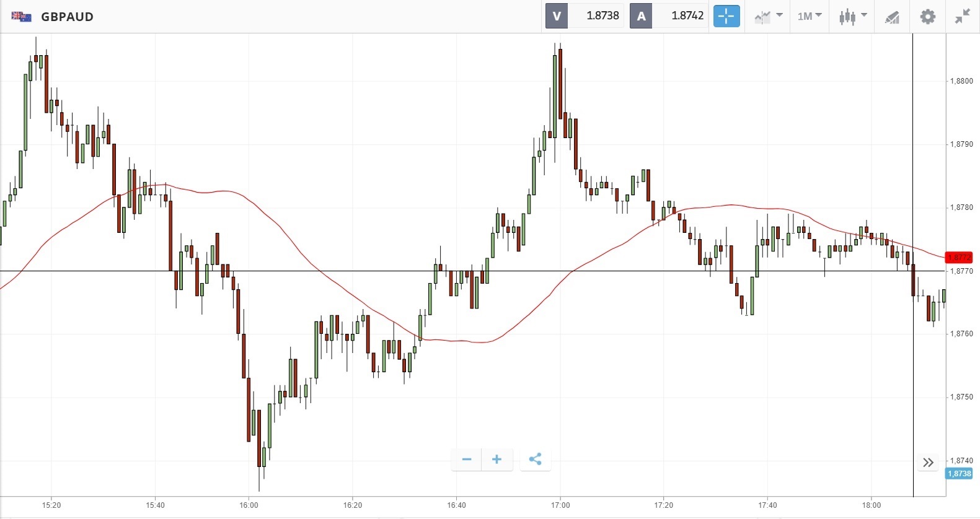This screenshot has width=980, height=519.
Task: Jump to latest candle with double-arrow button
Action: pyautogui.click(x=928, y=463)
